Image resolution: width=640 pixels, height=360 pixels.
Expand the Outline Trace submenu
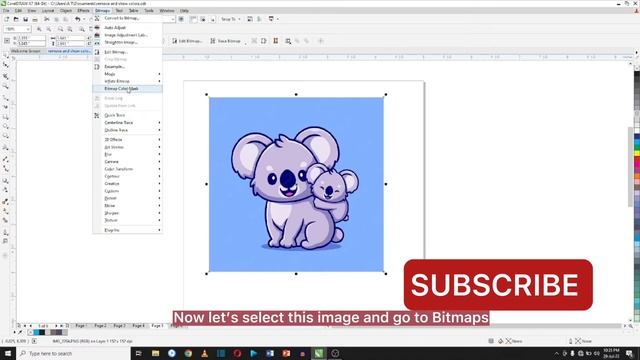pos(128,130)
